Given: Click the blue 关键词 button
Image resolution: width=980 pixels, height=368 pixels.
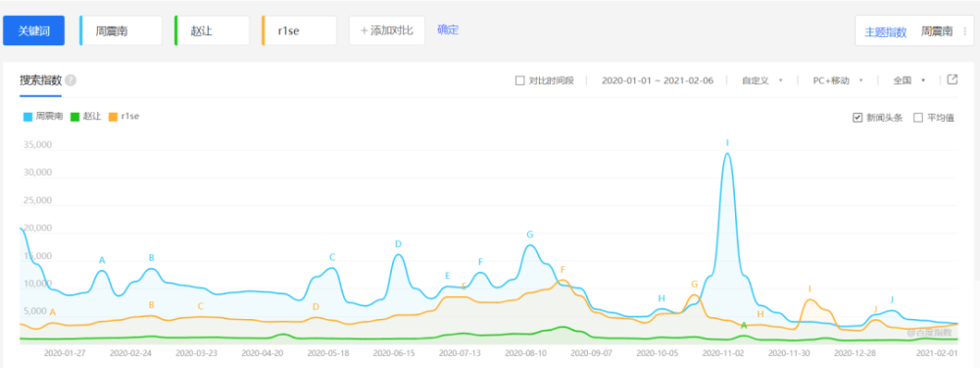Looking at the screenshot, I should point(33,30).
